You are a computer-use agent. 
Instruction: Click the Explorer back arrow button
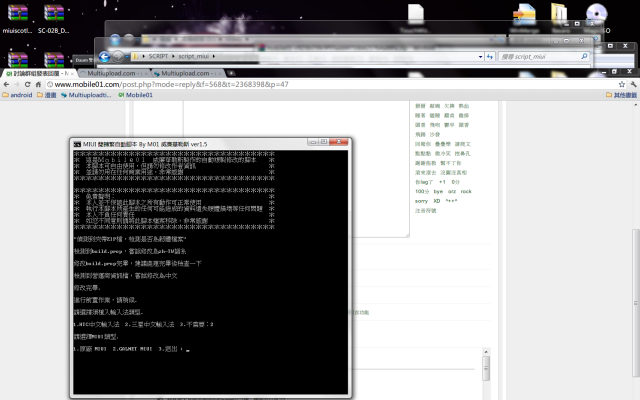coord(104,57)
